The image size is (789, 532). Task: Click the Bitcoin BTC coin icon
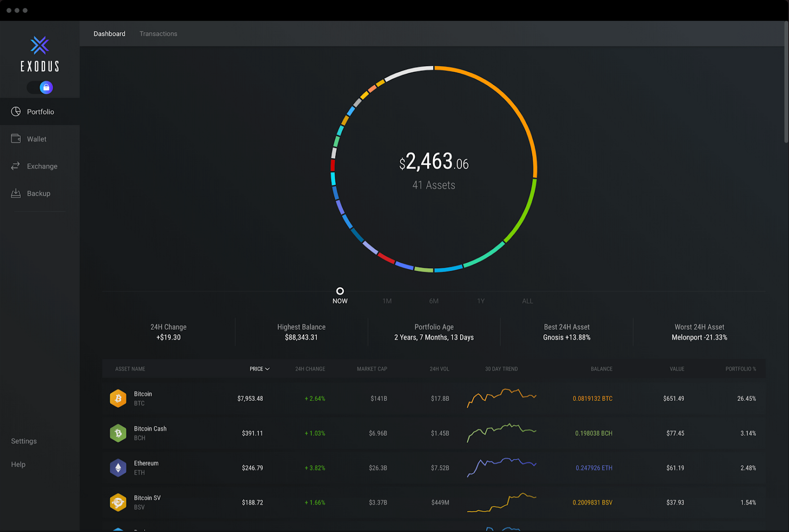tap(118, 398)
